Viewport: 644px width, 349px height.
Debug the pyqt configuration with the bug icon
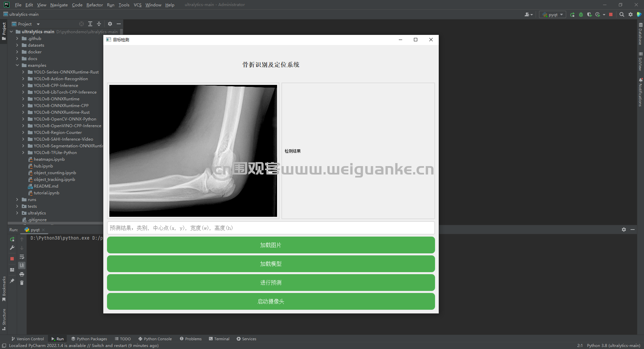pos(581,14)
